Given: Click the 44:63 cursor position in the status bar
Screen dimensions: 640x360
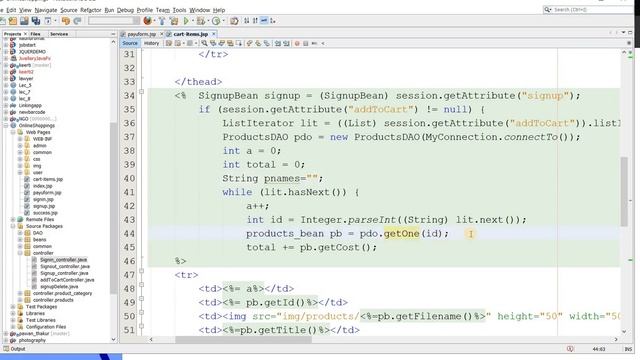Looking at the screenshot, I should [x=600, y=349].
